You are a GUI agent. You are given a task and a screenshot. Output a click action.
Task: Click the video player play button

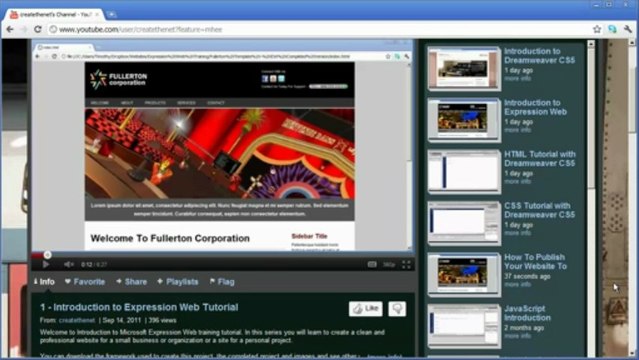tap(46, 264)
